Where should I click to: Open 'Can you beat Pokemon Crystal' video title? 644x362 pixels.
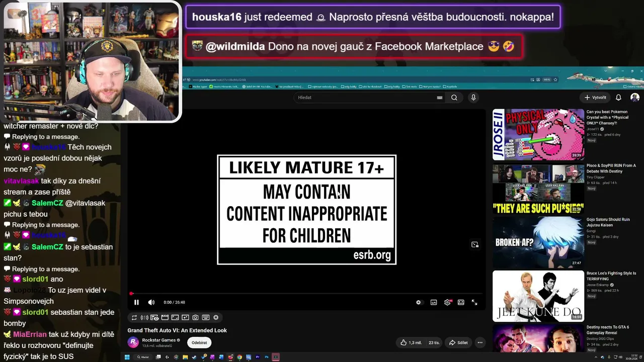pyautogui.click(x=607, y=118)
